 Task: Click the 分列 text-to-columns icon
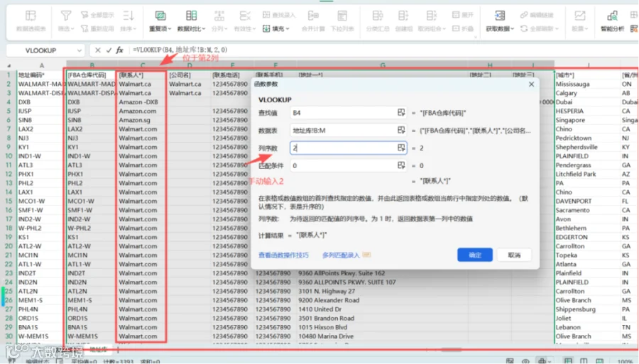tap(219, 16)
